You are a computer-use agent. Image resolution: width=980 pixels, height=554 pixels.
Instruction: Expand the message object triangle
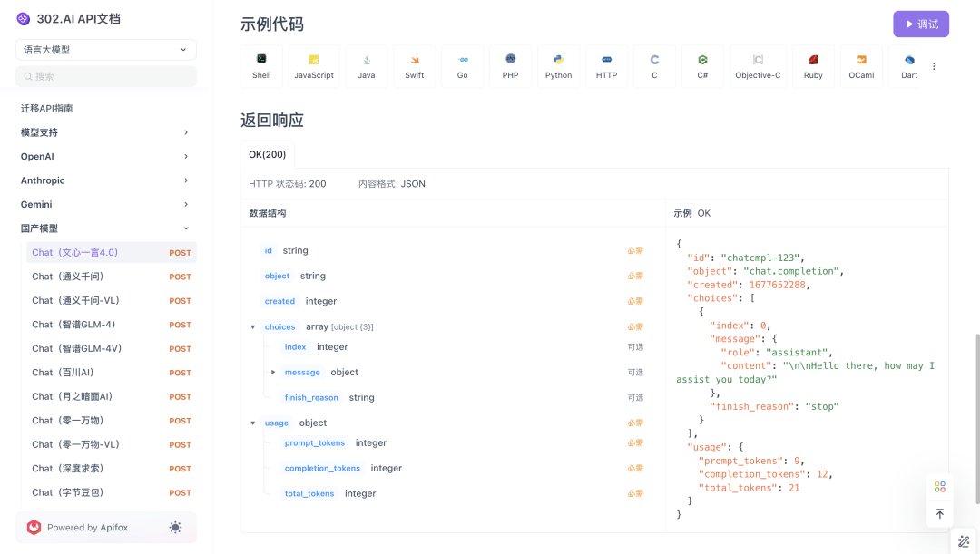tap(273, 373)
